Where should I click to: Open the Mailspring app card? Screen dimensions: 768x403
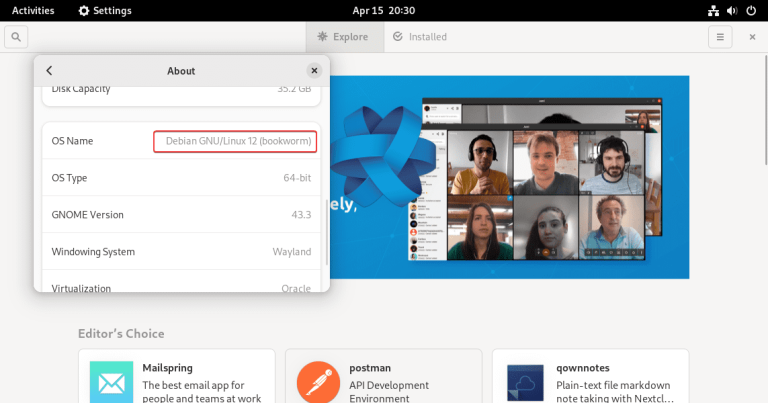176,376
